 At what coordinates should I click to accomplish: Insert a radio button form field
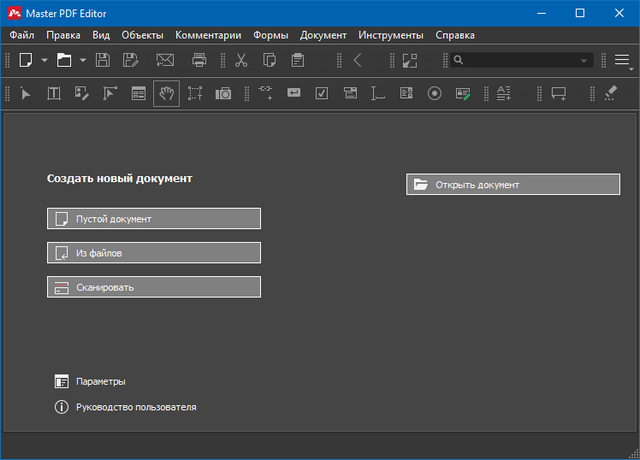pos(434,93)
